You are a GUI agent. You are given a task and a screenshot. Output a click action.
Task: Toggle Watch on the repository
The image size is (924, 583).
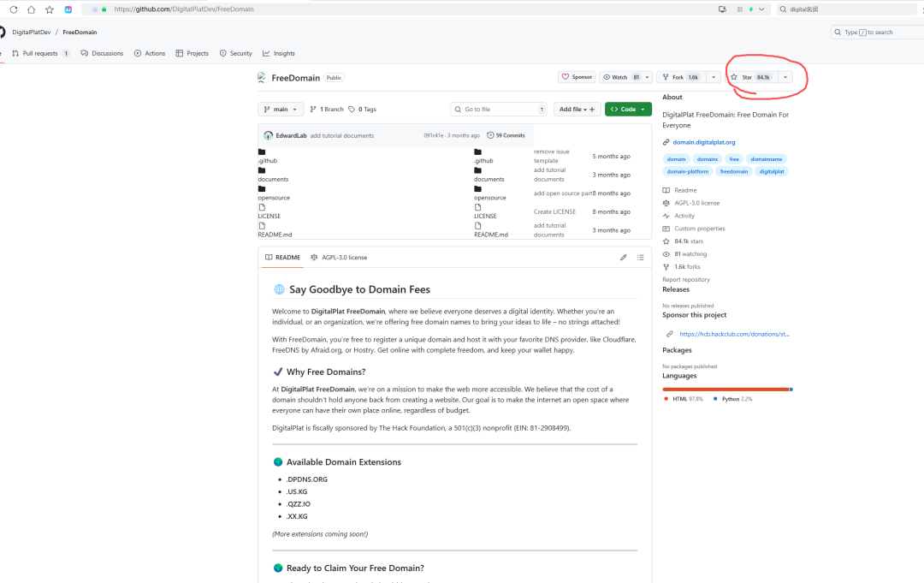point(621,77)
